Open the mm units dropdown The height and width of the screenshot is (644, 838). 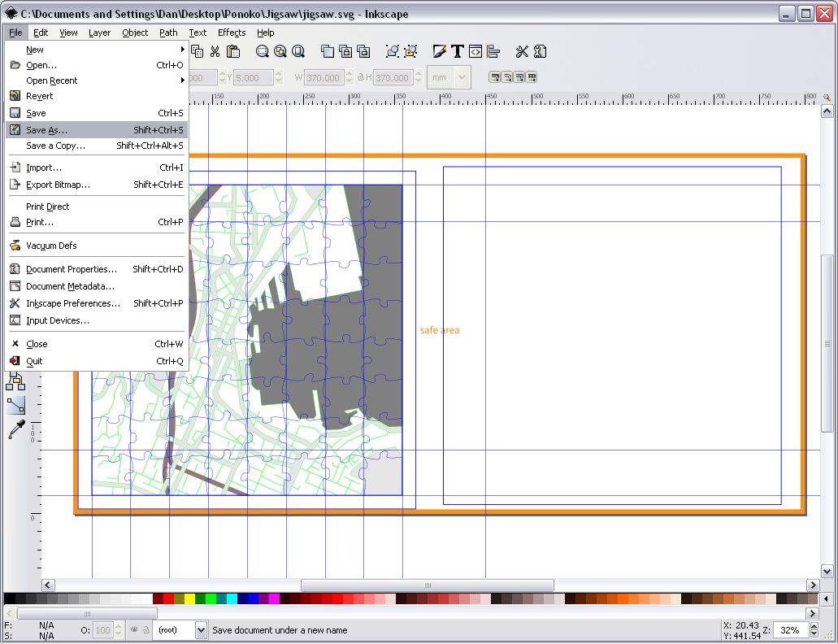tap(449, 77)
